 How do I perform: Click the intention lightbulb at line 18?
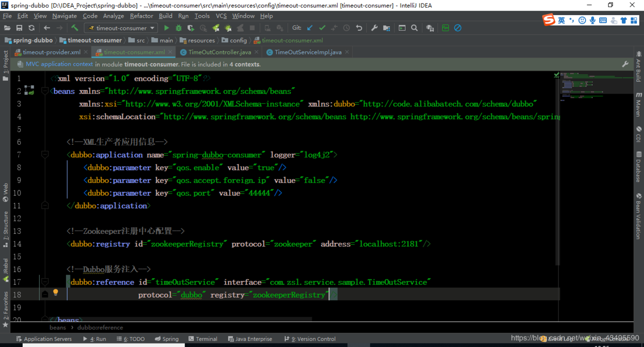tap(56, 292)
